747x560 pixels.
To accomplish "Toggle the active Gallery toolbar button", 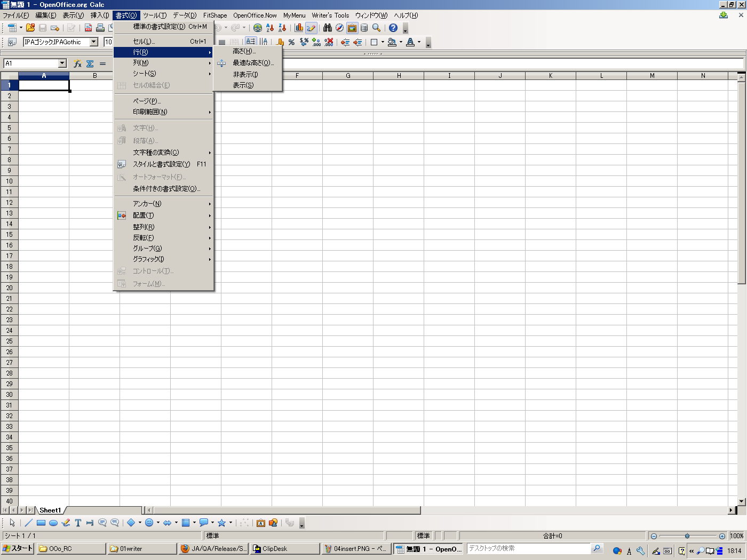I will pyautogui.click(x=352, y=28).
